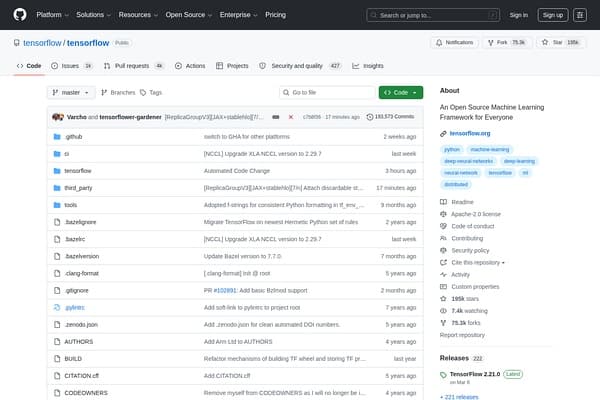Open the AUTHORS file icon
Screen dimensions: 600x400
[57, 342]
